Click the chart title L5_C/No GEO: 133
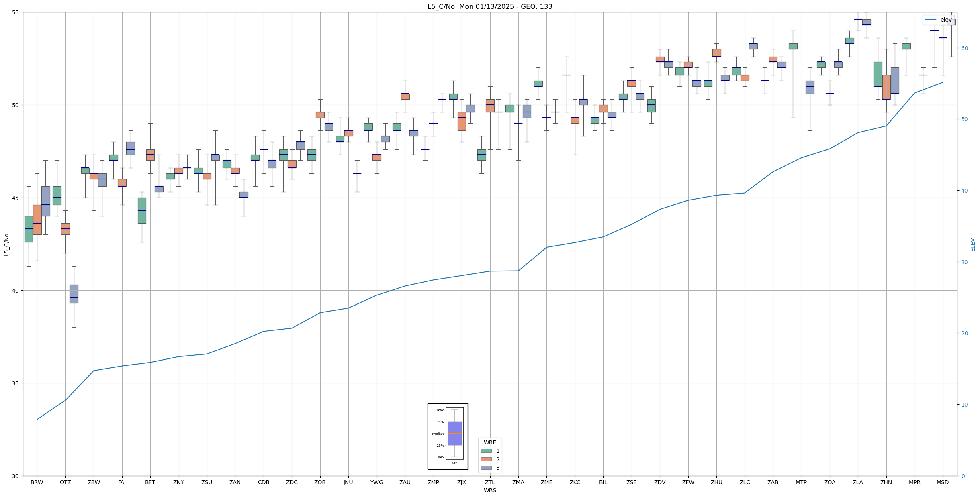 490,6
